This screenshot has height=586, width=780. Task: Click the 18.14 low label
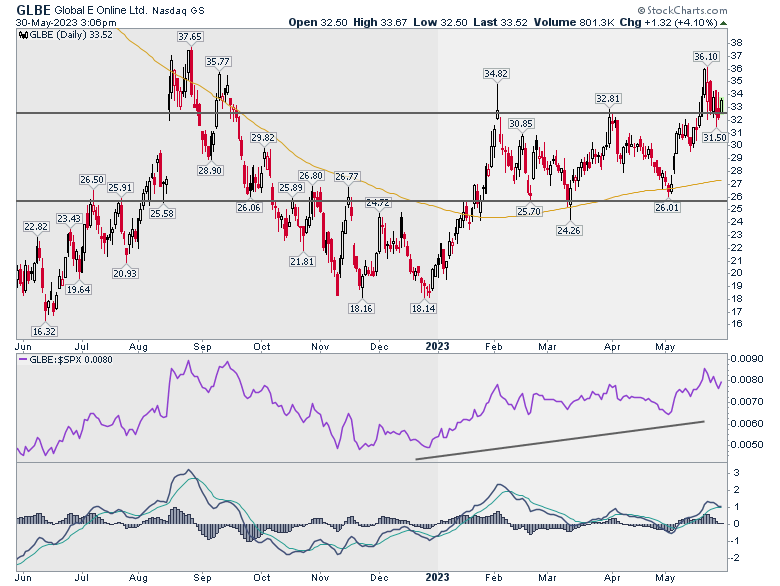[x=423, y=308]
